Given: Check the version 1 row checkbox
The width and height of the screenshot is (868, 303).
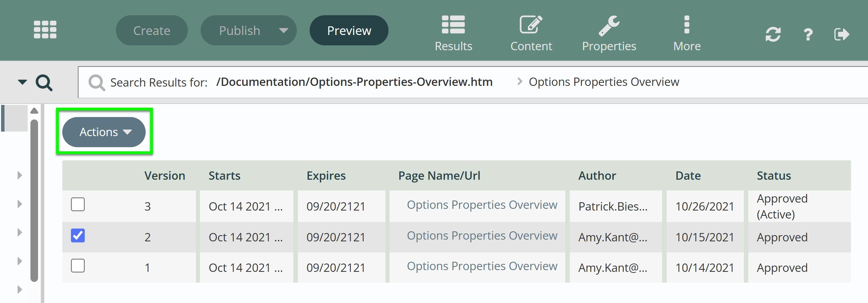Looking at the screenshot, I should pos(78,266).
